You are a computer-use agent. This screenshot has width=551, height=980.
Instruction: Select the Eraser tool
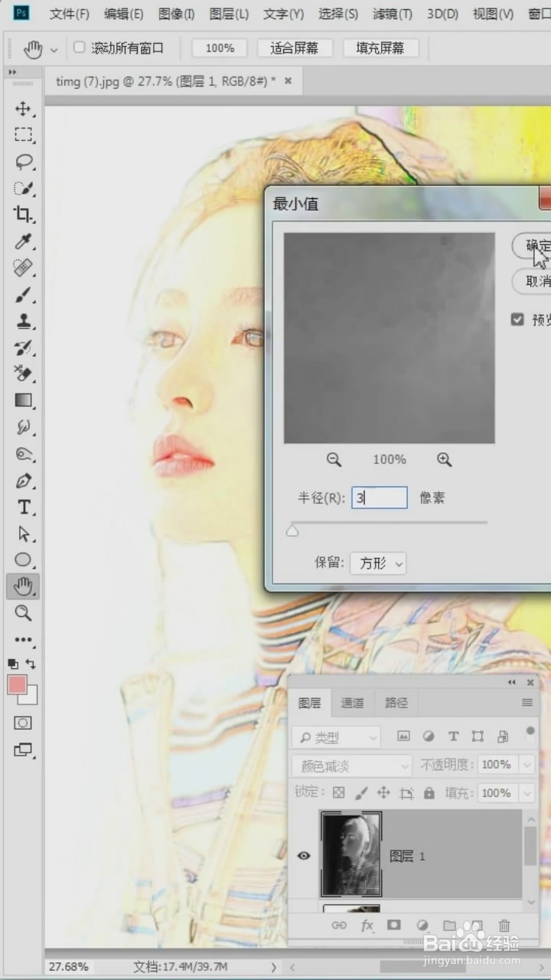[23, 374]
